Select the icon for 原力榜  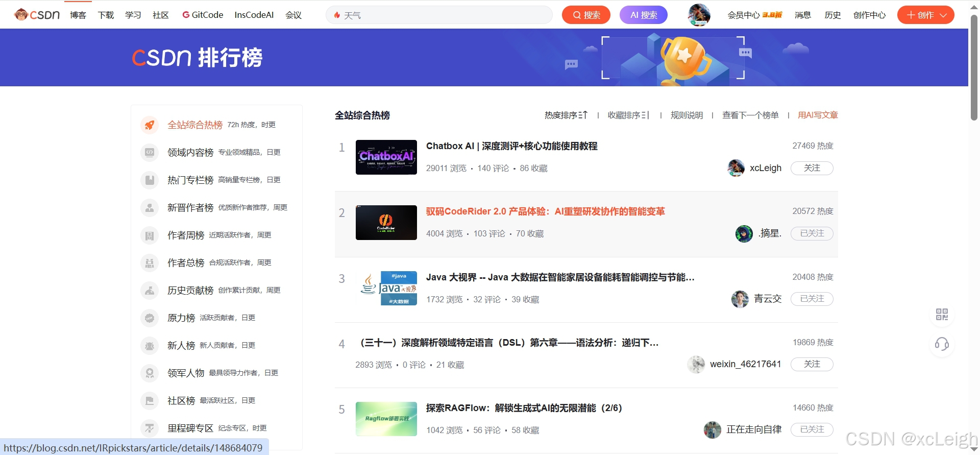click(150, 318)
